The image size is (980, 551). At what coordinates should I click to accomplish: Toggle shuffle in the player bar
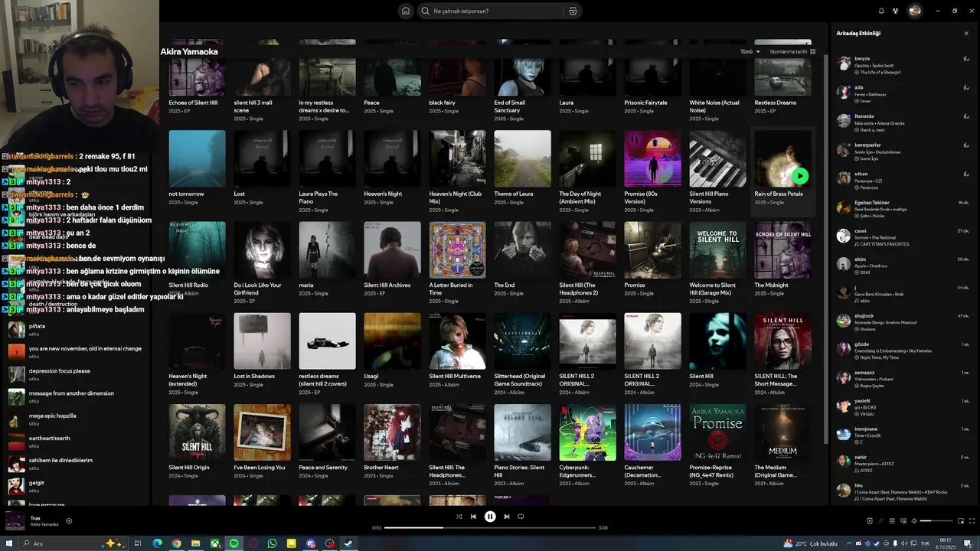click(459, 517)
